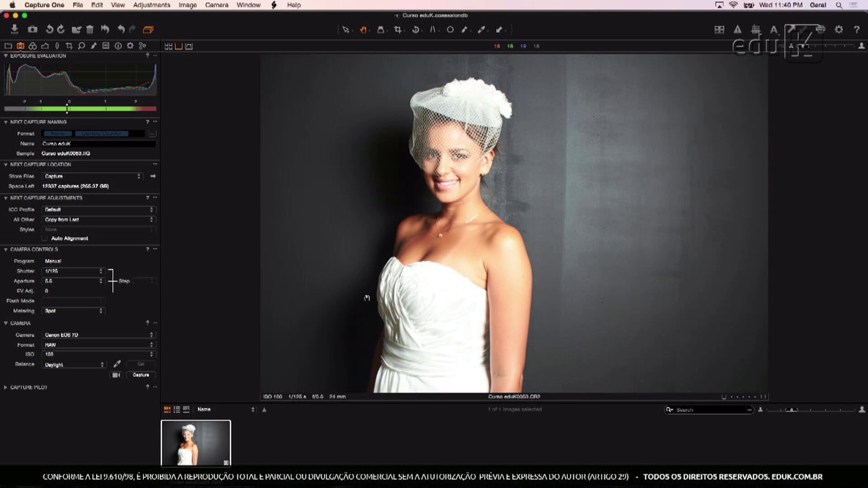
Task: Adjust the thumbnail size slider
Action: pyautogui.click(x=792, y=410)
